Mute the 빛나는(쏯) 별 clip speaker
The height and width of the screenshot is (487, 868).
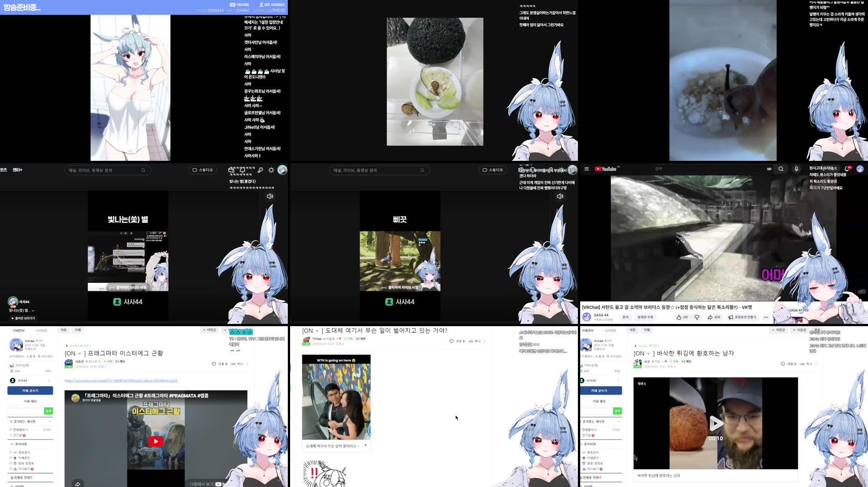pyautogui.click(x=270, y=196)
